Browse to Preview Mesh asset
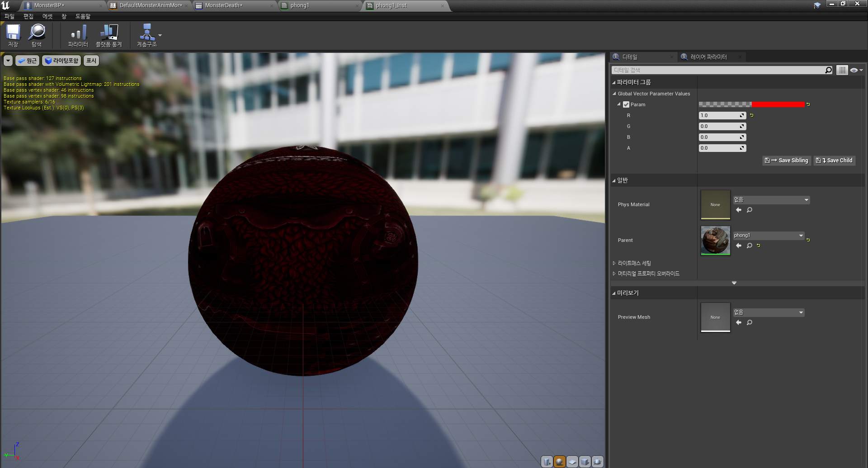This screenshot has height=468, width=868. 750,322
